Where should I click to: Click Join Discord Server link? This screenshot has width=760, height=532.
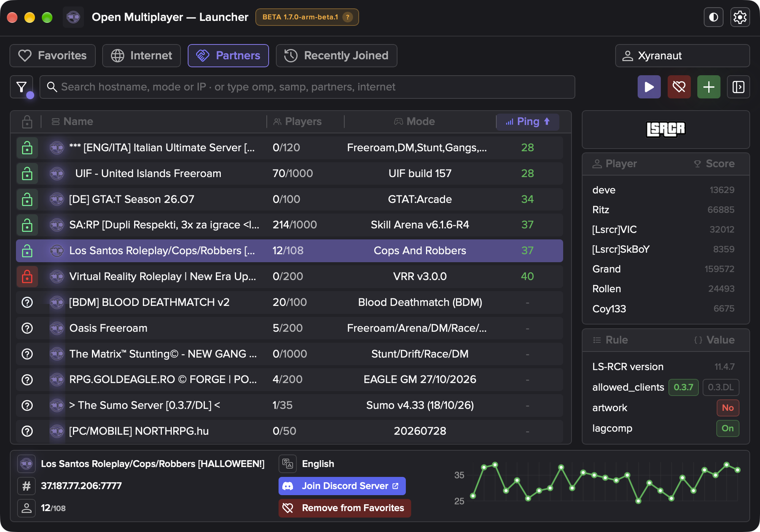point(342,486)
